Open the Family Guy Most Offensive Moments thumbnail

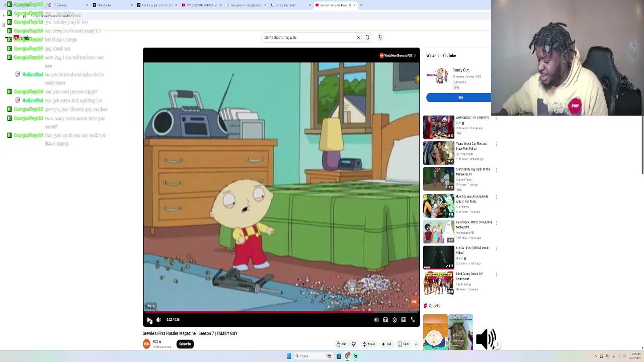[439, 231]
